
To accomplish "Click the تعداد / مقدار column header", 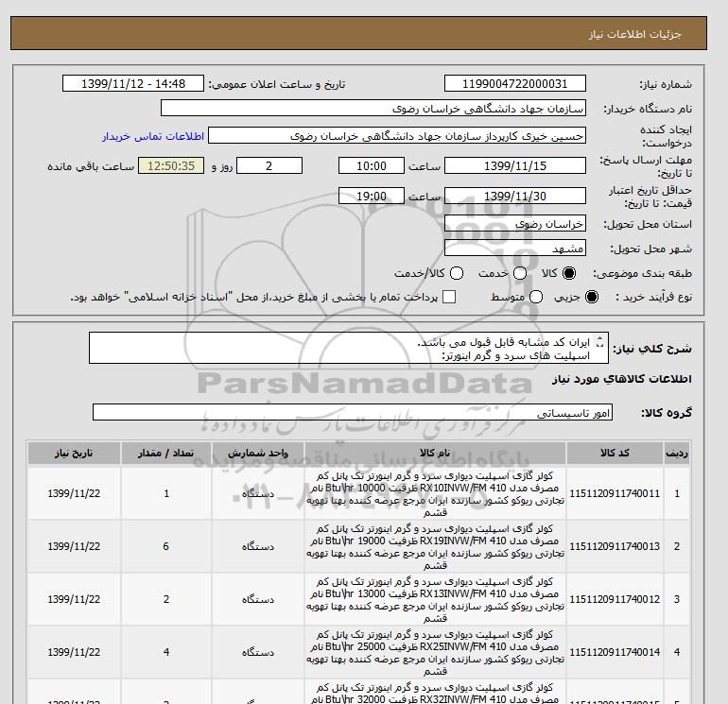I will 166,453.
